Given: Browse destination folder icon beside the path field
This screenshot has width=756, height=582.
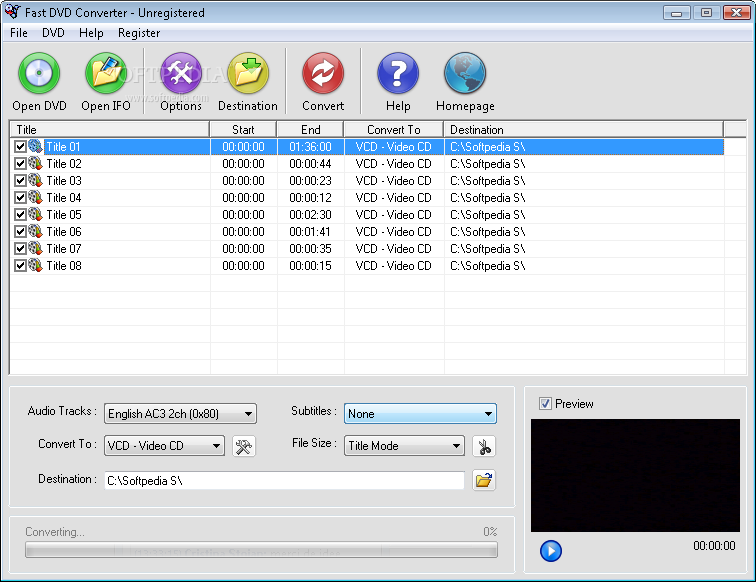Looking at the screenshot, I should [484, 480].
